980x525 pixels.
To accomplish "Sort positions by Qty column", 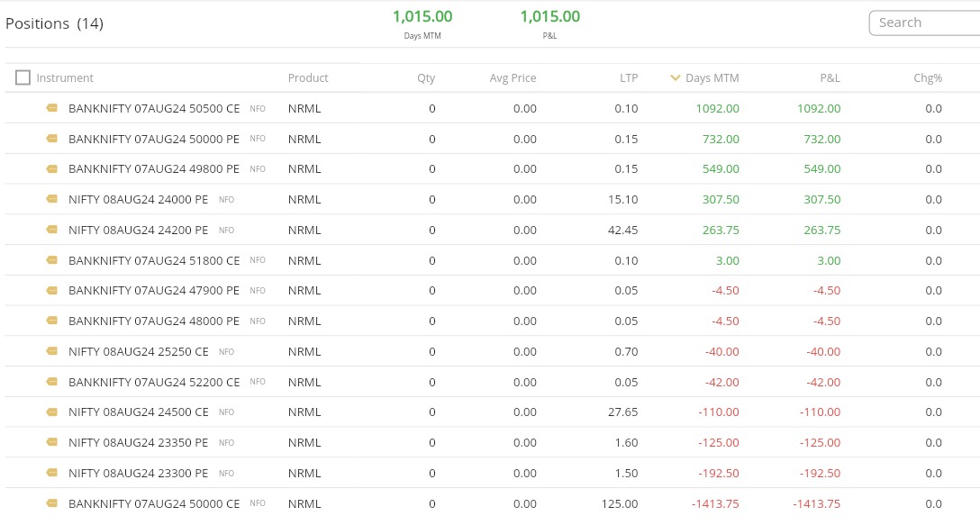I will (x=426, y=78).
